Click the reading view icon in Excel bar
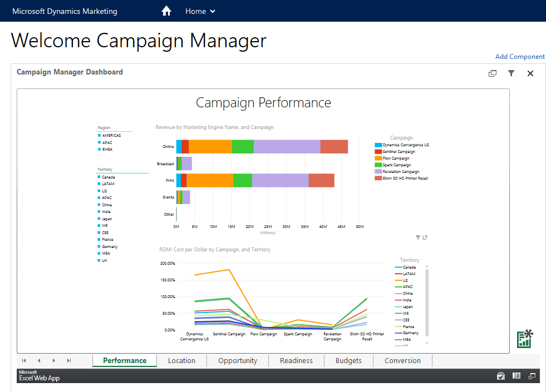 click(517, 376)
